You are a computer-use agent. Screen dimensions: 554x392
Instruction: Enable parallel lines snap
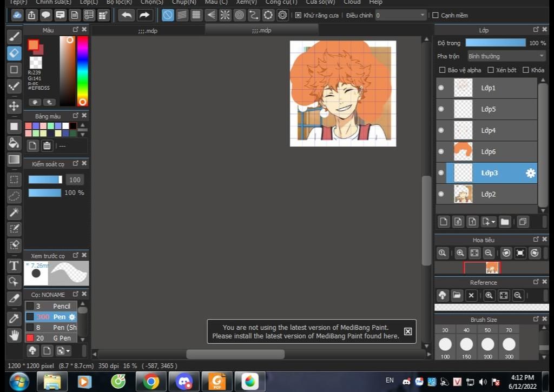182,15
